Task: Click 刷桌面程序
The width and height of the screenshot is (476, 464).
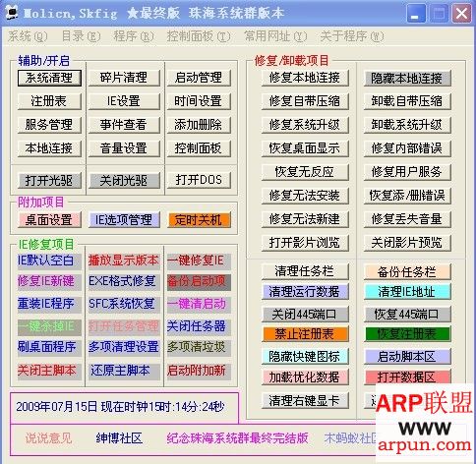Action: [49, 347]
